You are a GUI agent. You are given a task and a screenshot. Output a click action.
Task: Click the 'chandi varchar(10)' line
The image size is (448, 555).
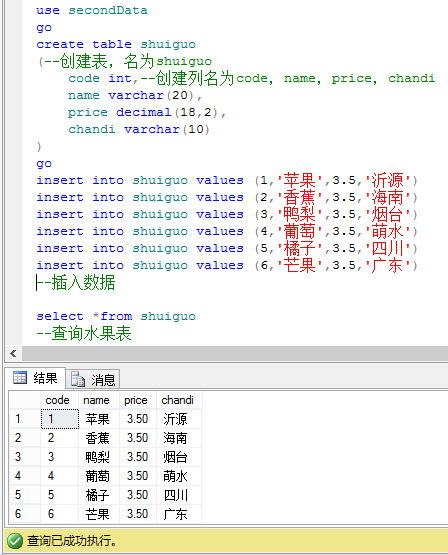[139, 129]
